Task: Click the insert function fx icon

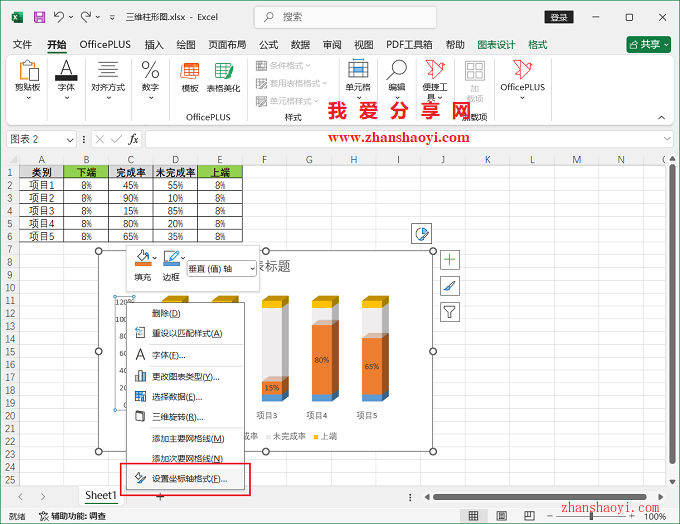Action: coord(133,139)
